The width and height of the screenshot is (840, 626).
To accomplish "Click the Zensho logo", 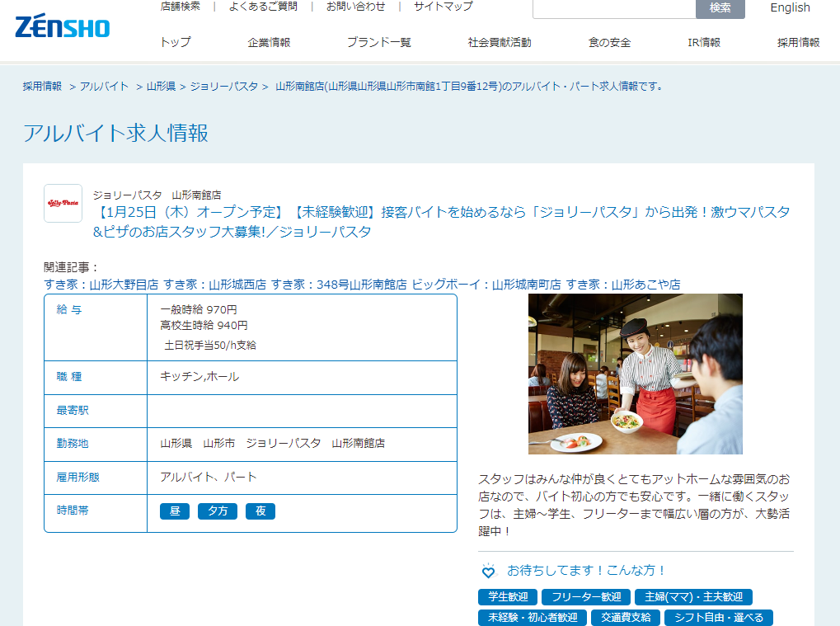I will click(x=62, y=26).
